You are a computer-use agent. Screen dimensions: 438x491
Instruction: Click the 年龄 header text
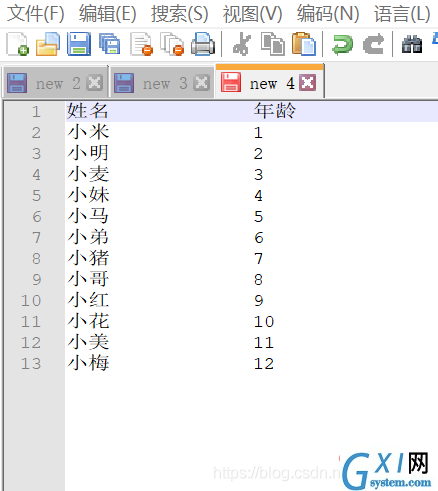point(275,111)
